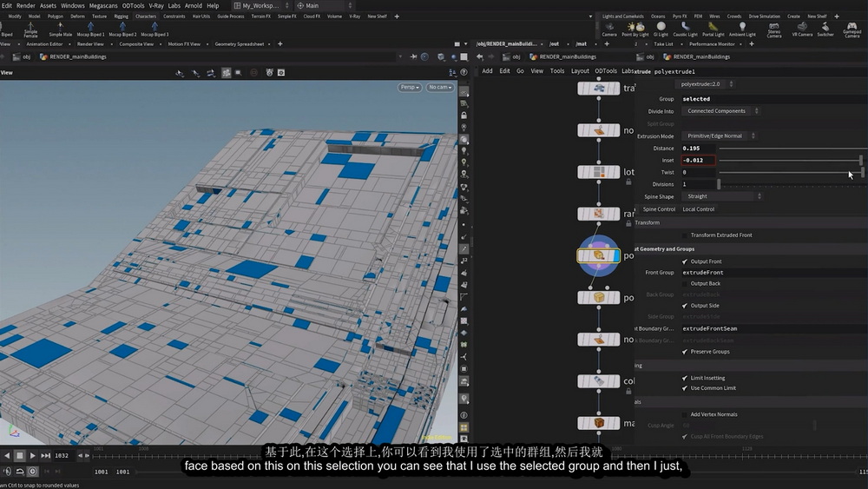Viewport: 868px width, 489px height.
Task: Click the GI Light shelf tool
Action: pyautogui.click(x=661, y=30)
